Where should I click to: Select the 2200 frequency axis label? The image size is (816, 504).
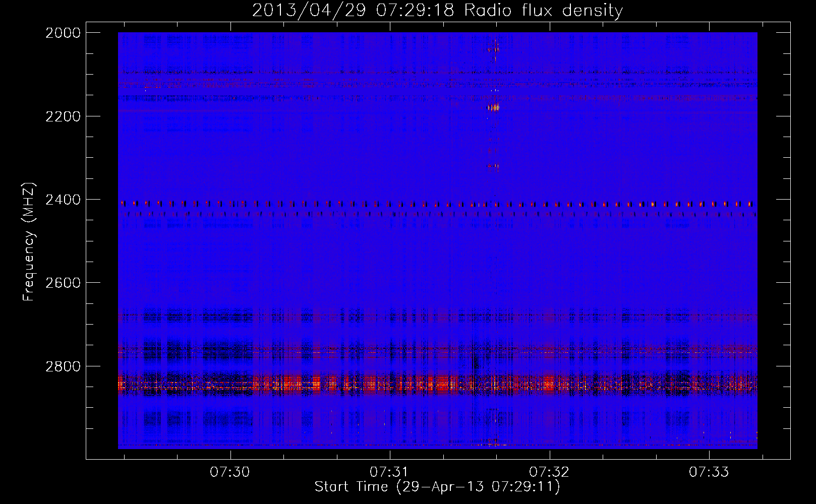tap(63, 116)
